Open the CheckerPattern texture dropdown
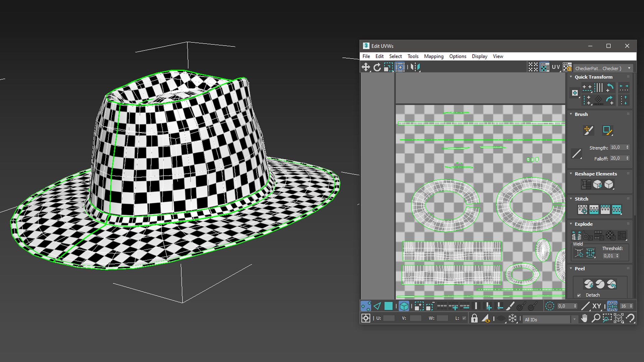Viewport: 644px width, 362px height. [x=603, y=68]
